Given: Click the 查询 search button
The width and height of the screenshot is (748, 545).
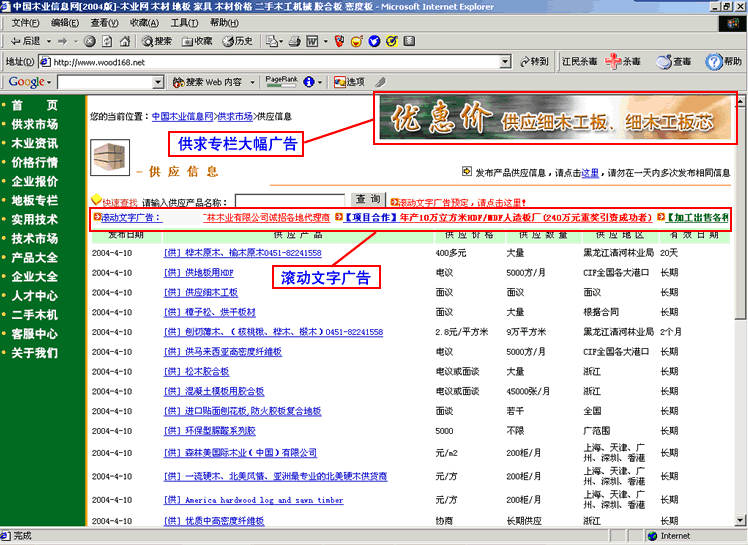Looking at the screenshot, I should [368, 200].
